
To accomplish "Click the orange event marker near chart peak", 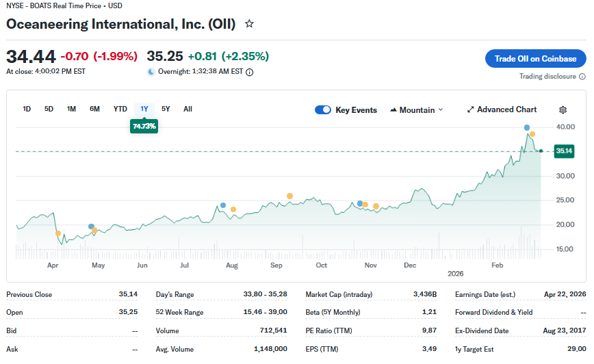I will point(532,134).
